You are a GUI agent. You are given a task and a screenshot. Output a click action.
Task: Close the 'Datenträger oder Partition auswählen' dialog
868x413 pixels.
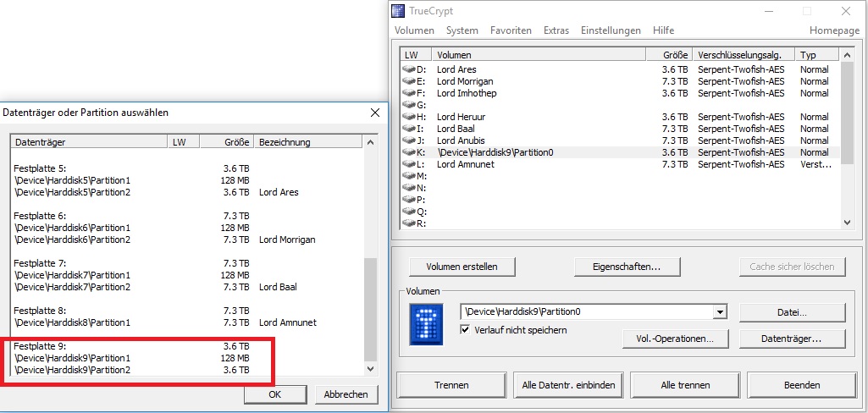coord(375,113)
